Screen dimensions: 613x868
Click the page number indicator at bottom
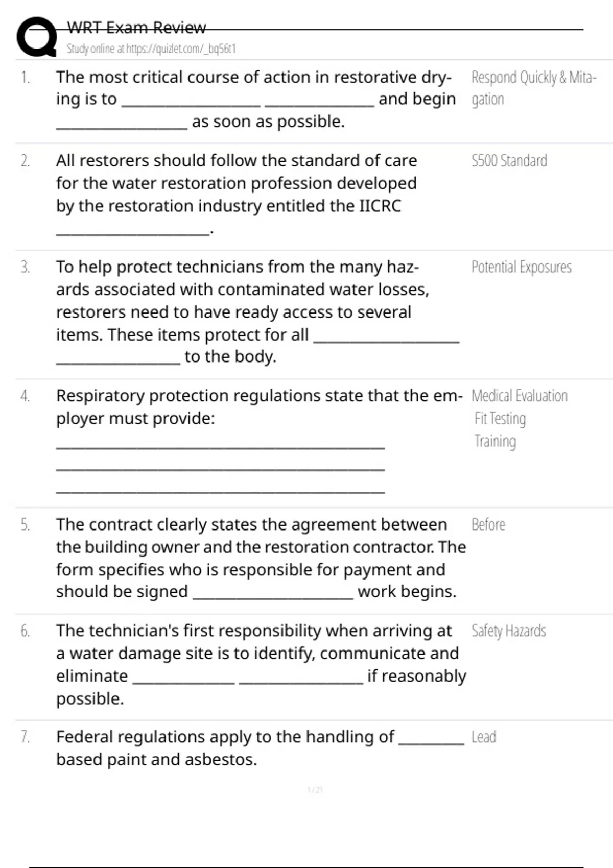coord(315,790)
